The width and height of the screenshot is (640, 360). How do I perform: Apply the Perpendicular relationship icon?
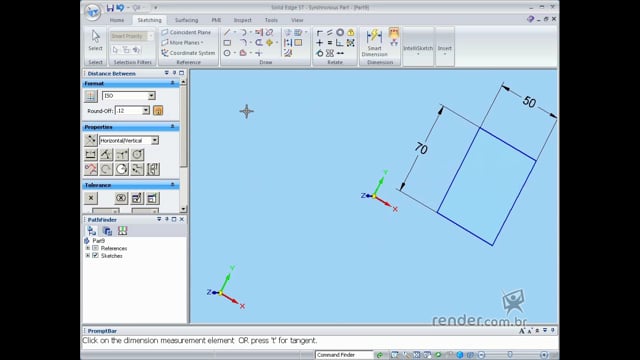tap(340, 42)
